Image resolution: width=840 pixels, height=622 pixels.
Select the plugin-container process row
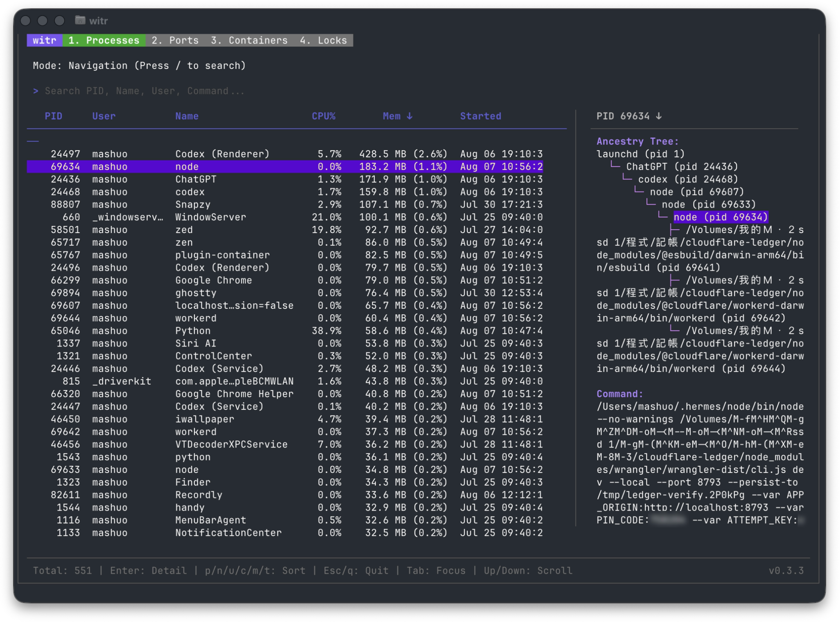point(285,255)
